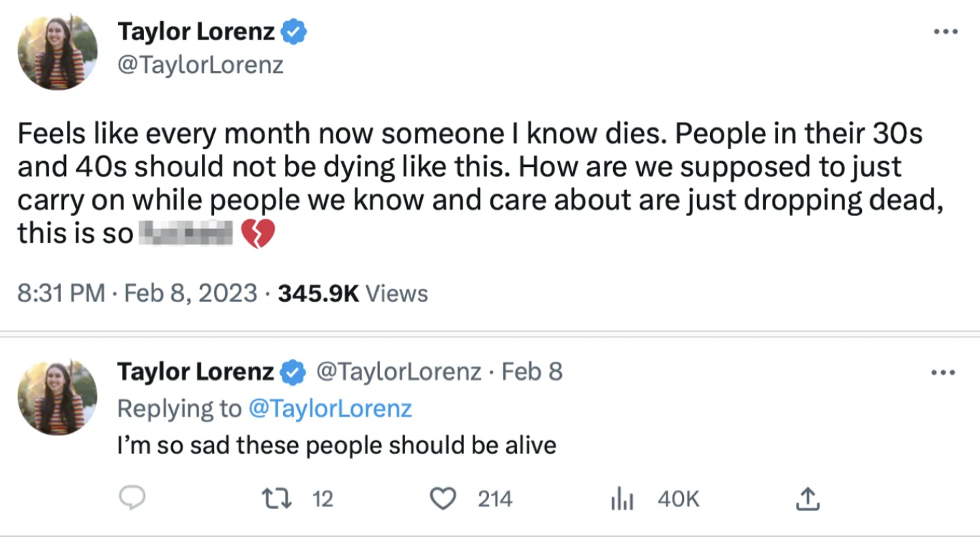Screen dimensions: 980x539
Task: Click @TaylorLorenz handle under the top name
Action: 201,65
